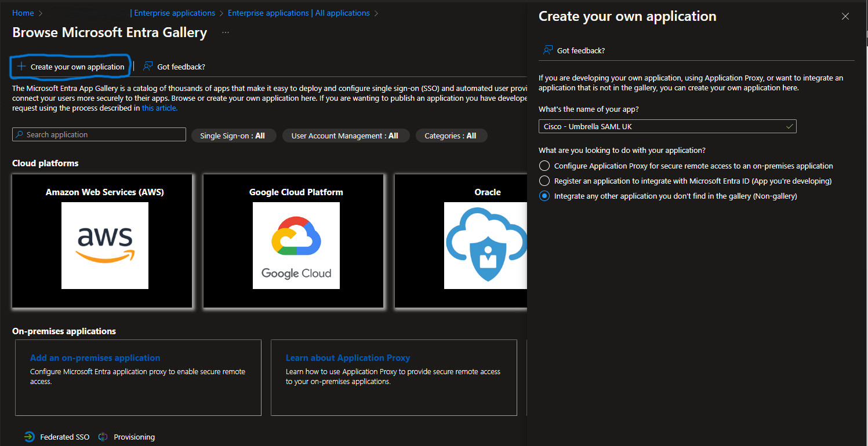Click the green checkmark in the app name field
Screen dimensions: 868x446
pos(789,126)
